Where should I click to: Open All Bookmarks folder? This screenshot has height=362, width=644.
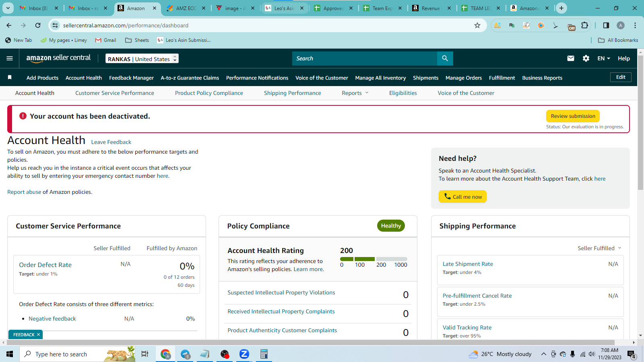click(x=618, y=40)
